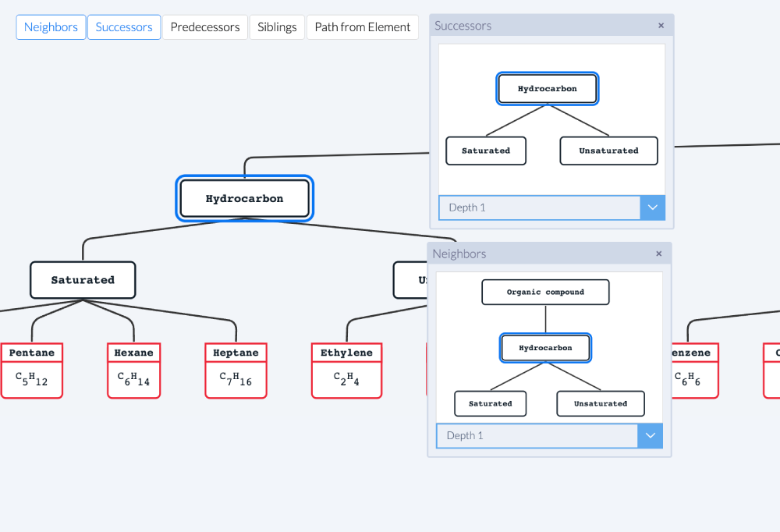Viewport: 780px width, 532px height.
Task: Close the Neighbors panel
Action: [658, 254]
